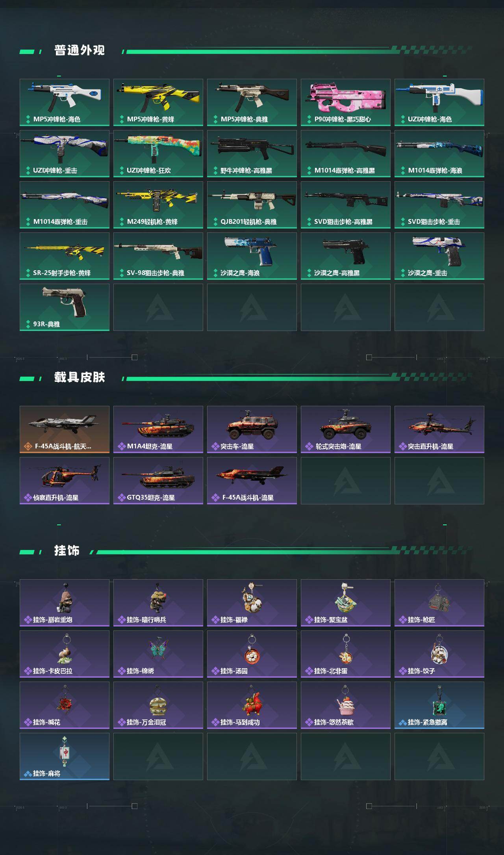Click the mahjong tile charm 挂饰-麻将
The width and height of the screenshot is (504, 855).
coord(65,756)
